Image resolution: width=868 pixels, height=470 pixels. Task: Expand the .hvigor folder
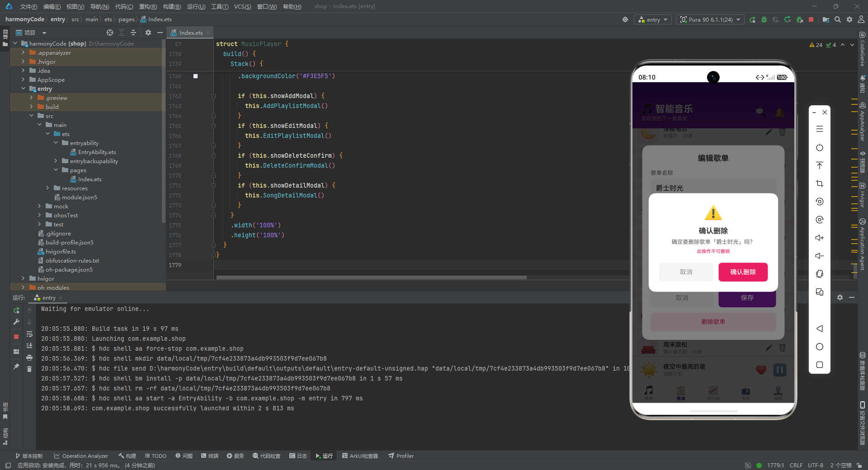tap(23, 61)
